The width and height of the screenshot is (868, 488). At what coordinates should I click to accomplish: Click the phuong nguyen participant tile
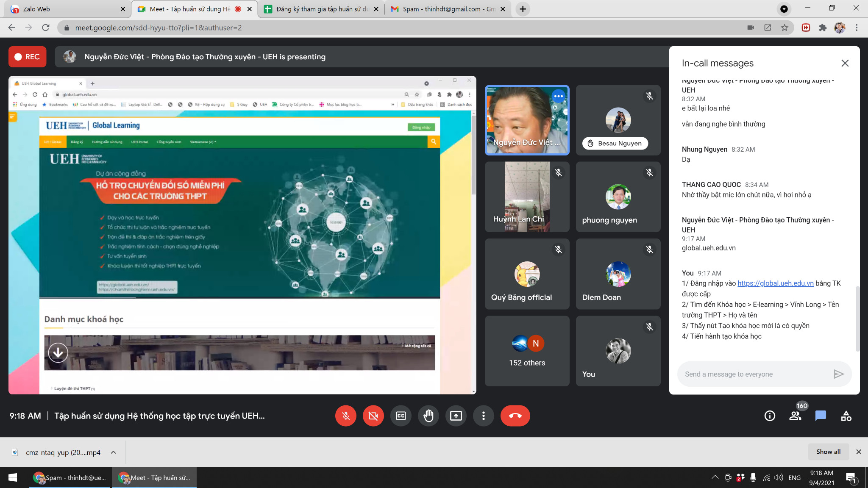618,197
